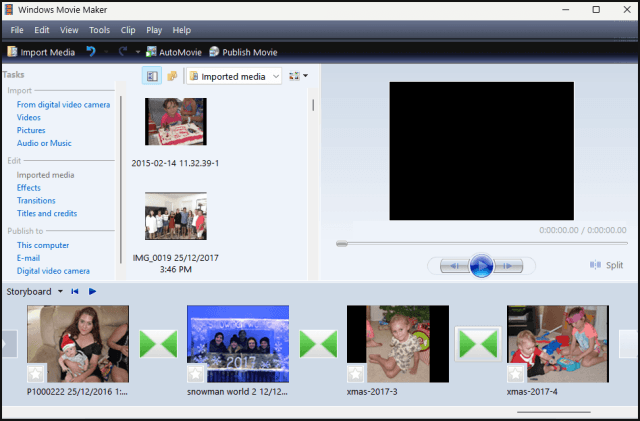The width and height of the screenshot is (640, 421).
Task: Select the xmas-2017-4 storyboard clip
Action: (558, 344)
